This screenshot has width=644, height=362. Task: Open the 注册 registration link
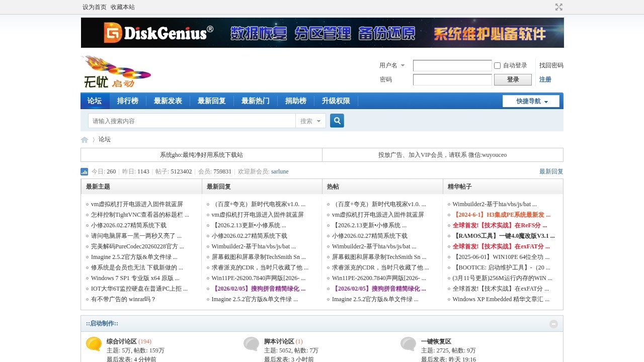pos(544,79)
